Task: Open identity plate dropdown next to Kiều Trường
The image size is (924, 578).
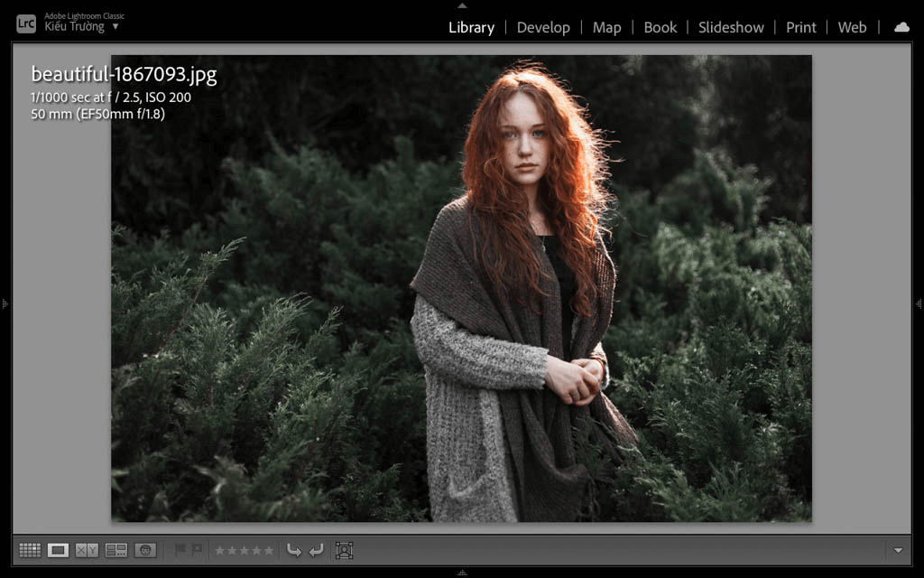Action: (115, 26)
